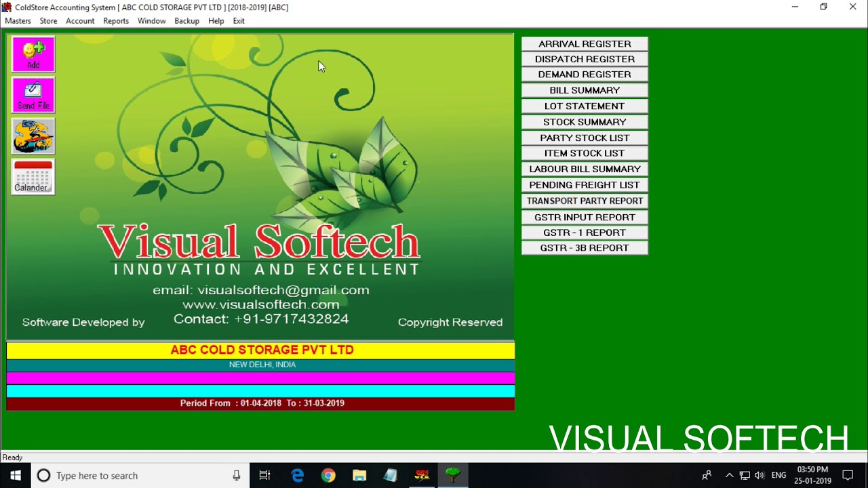Click the NEW DELHI, INDIA text
This screenshot has height=488, width=868.
(262, 365)
